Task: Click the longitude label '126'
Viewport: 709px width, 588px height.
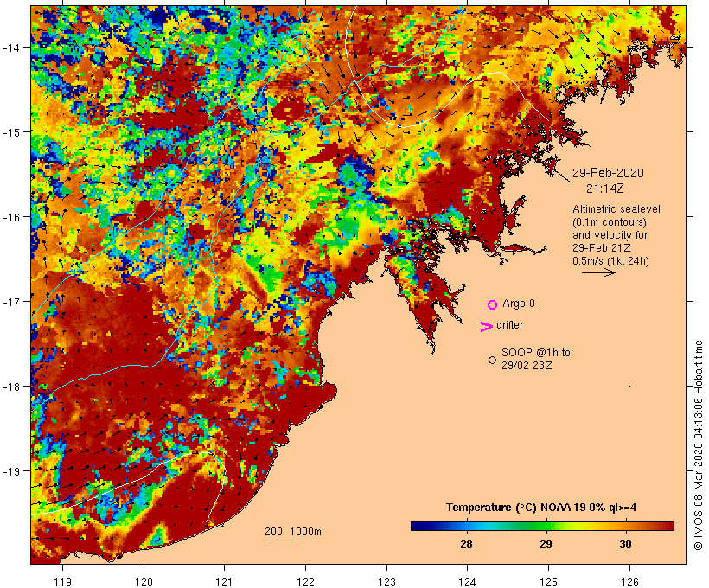Action: pos(629,582)
